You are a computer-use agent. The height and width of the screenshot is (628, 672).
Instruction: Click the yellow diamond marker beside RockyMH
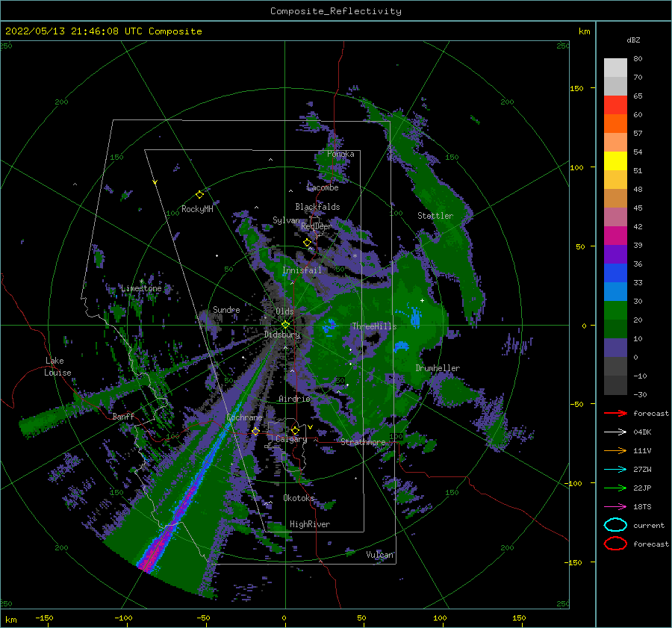click(199, 195)
